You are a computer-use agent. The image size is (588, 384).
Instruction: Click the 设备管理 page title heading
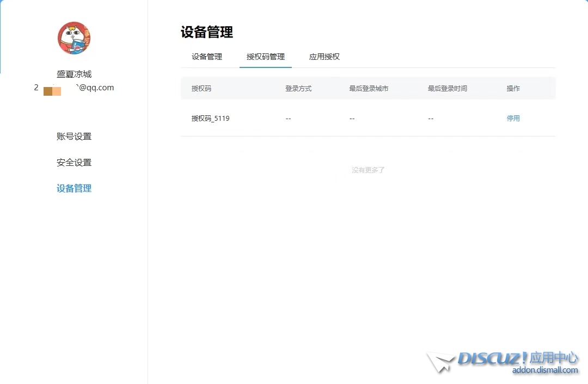[206, 32]
